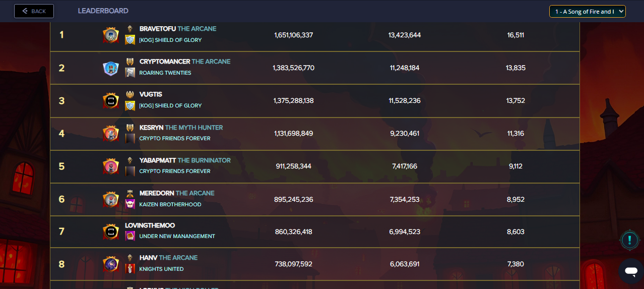Go back with the Back button
The image size is (644, 289).
coord(34,11)
